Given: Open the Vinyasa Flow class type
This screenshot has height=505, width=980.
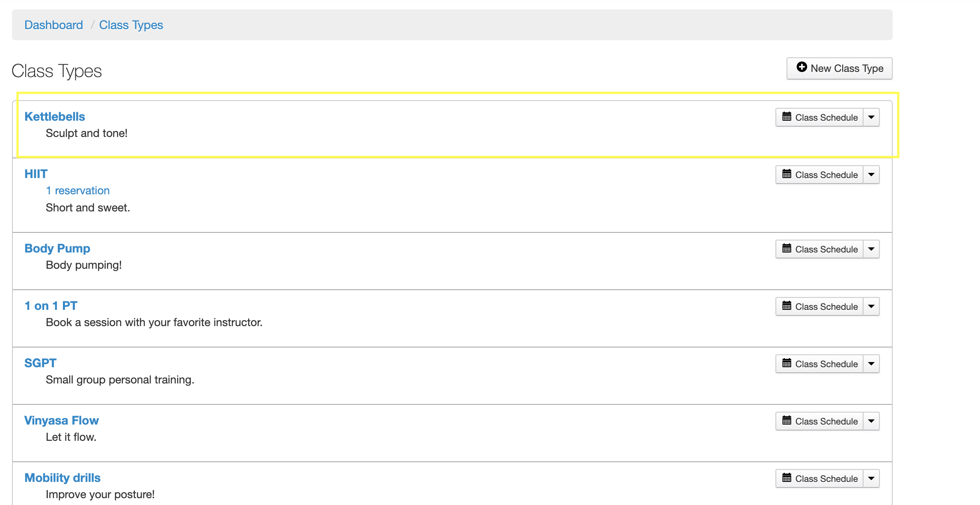Looking at the screenshot, I should click(x=62, y=420).
